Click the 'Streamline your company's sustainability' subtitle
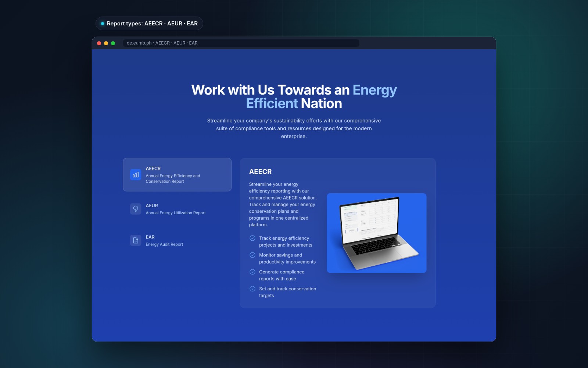Viewport: 588px width, 368px height. point(294,128)
